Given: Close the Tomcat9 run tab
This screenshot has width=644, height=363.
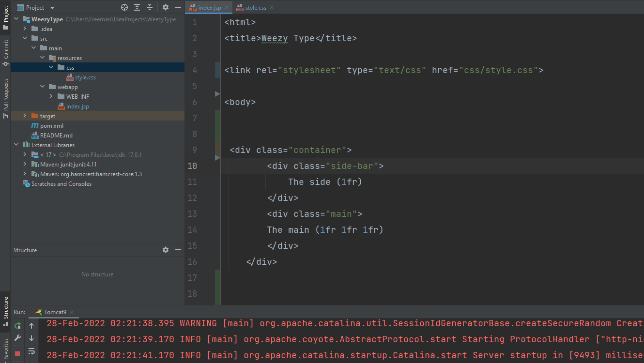Looking at the screenshot, I should coord(72,312).
